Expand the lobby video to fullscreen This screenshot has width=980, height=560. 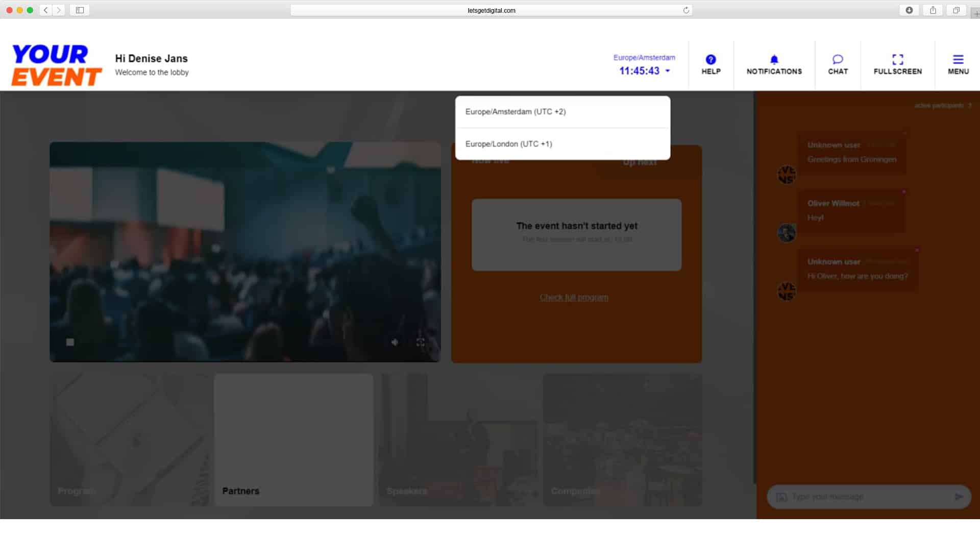[x=420, y=342]
